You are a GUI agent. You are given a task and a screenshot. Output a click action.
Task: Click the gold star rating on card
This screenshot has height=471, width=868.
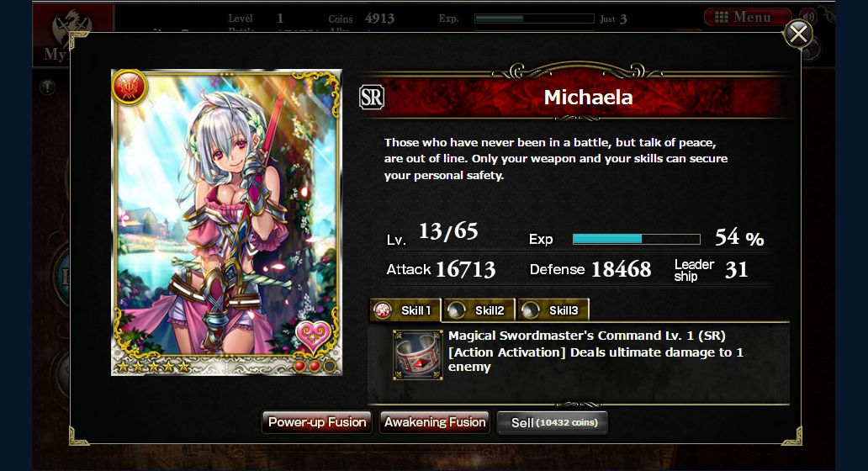pos(153,367)
